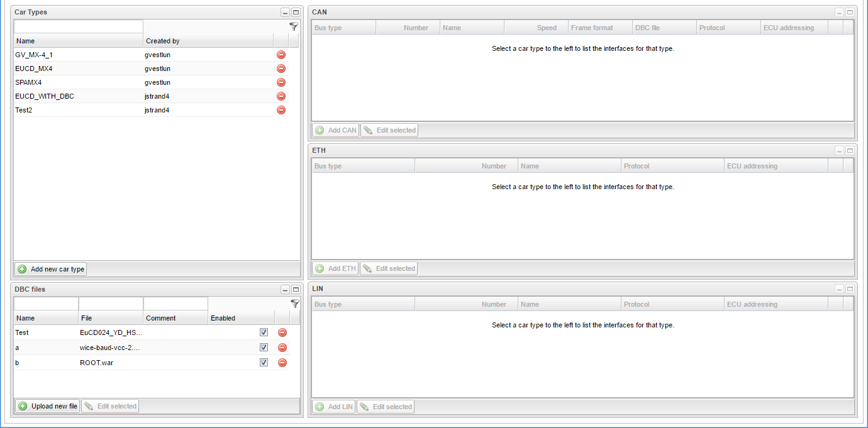Click the red remove icon for EUCD_MX4
The height and width of the screenshot is (428, 868).
point(281,69)
